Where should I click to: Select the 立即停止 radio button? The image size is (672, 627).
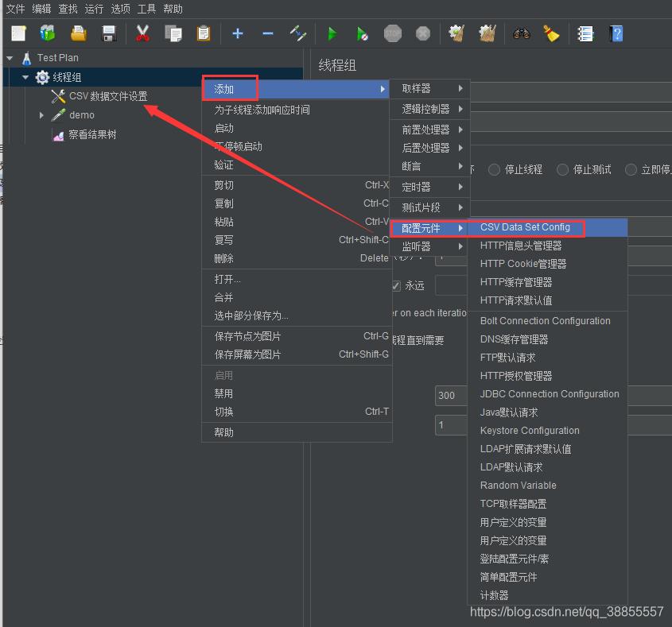(x=631, y=169)
